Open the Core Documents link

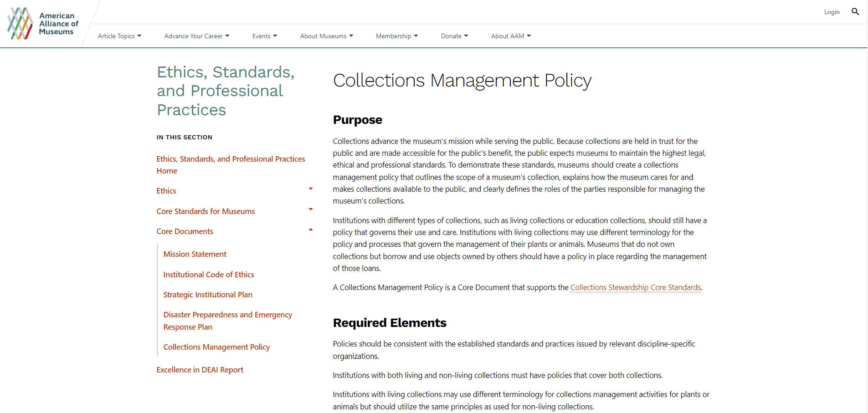click(x=185, y=231)
